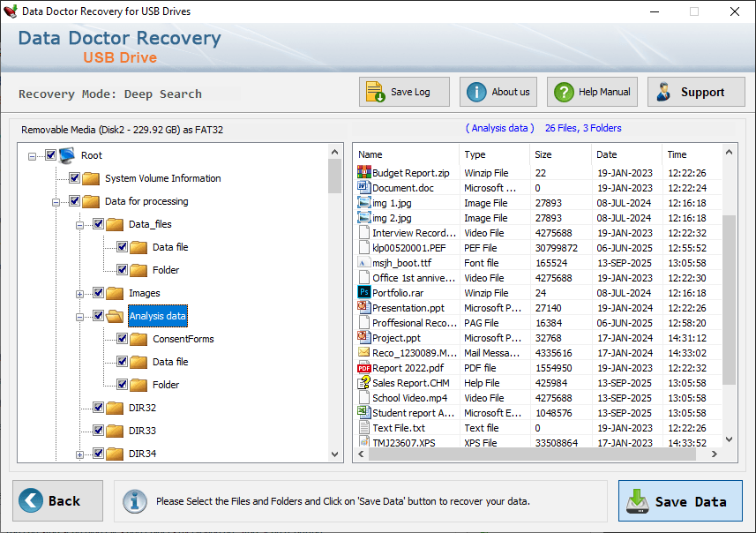Sort the file list by Time column

click(x=692, y=154)
